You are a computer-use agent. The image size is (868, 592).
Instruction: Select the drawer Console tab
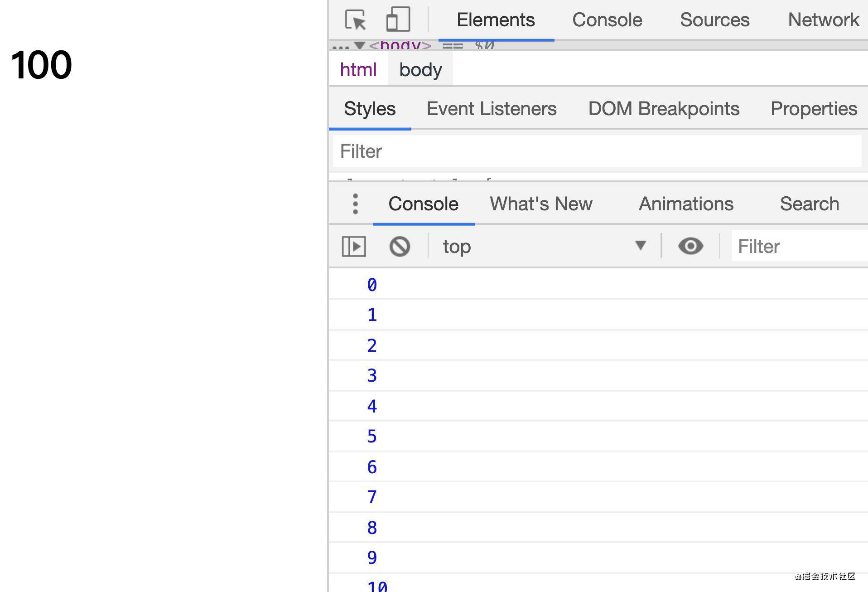click(x=423, y=204)
